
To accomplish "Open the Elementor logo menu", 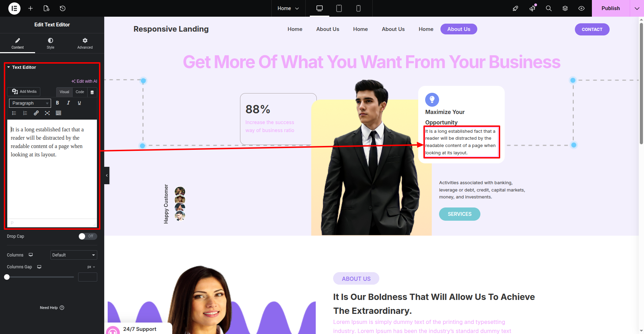I will [x=14, y=8].
